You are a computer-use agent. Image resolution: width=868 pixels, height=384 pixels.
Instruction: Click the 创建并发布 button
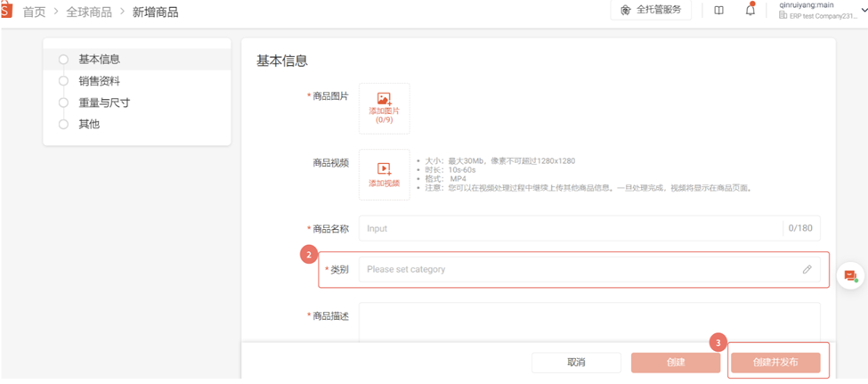[775, 363]
